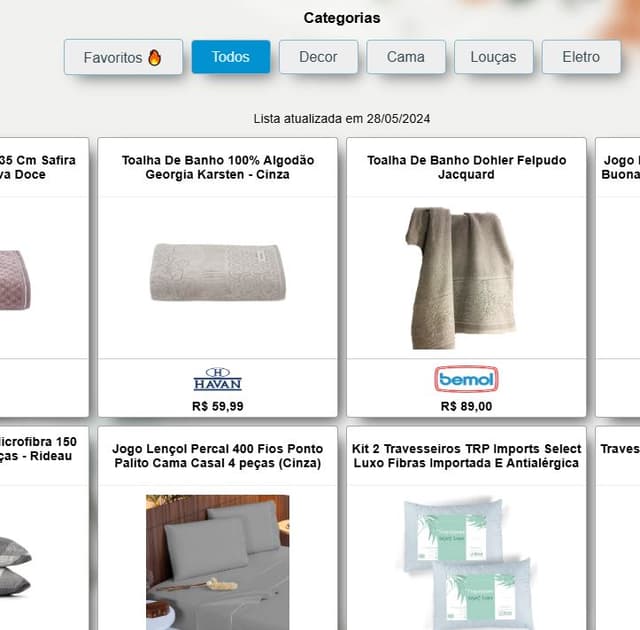The width and height of the screenshot is (640, 630).
Task: Filter by the Louças category
Action: coord(493,57)
